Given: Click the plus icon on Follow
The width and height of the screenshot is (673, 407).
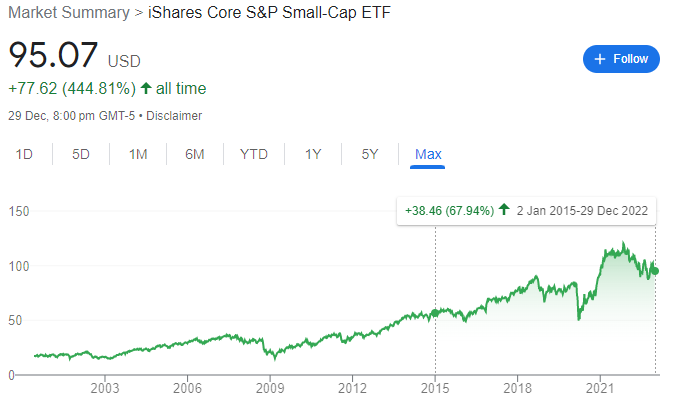Looking at the screenshot, I should [x=600, y=59].
